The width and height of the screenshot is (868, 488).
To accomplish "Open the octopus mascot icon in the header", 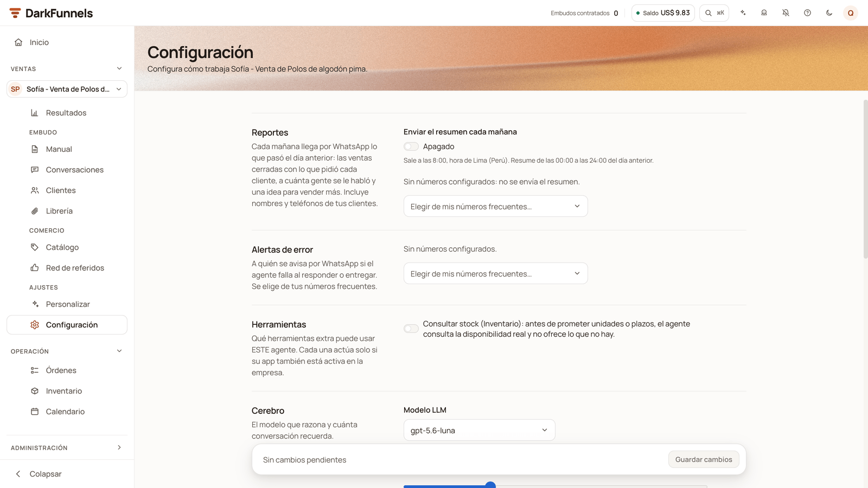I will (764, 13).
